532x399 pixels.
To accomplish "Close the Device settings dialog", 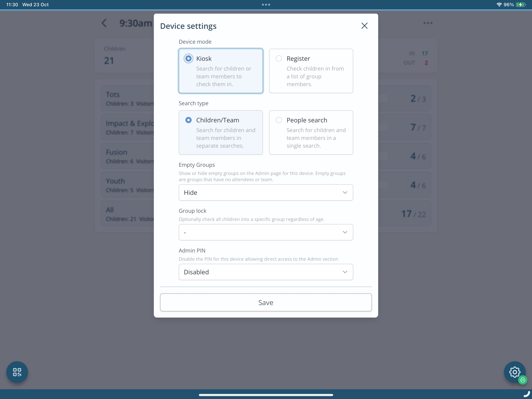I will tap(364, 26).
